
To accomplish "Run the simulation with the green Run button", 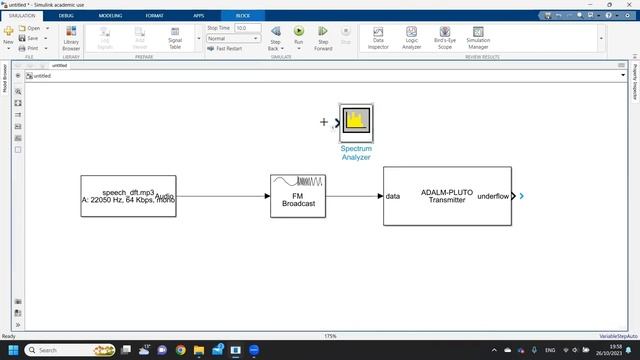I will pos(299,31).
